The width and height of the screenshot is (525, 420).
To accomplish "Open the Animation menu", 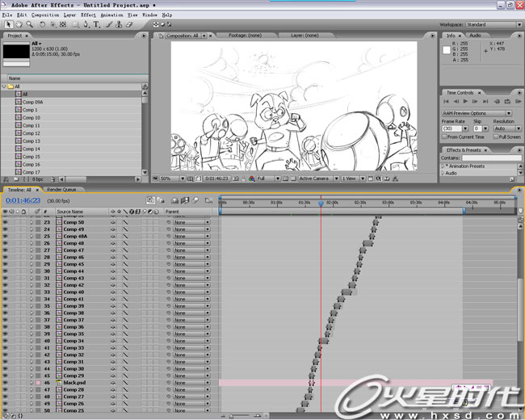I will (111, 15).
